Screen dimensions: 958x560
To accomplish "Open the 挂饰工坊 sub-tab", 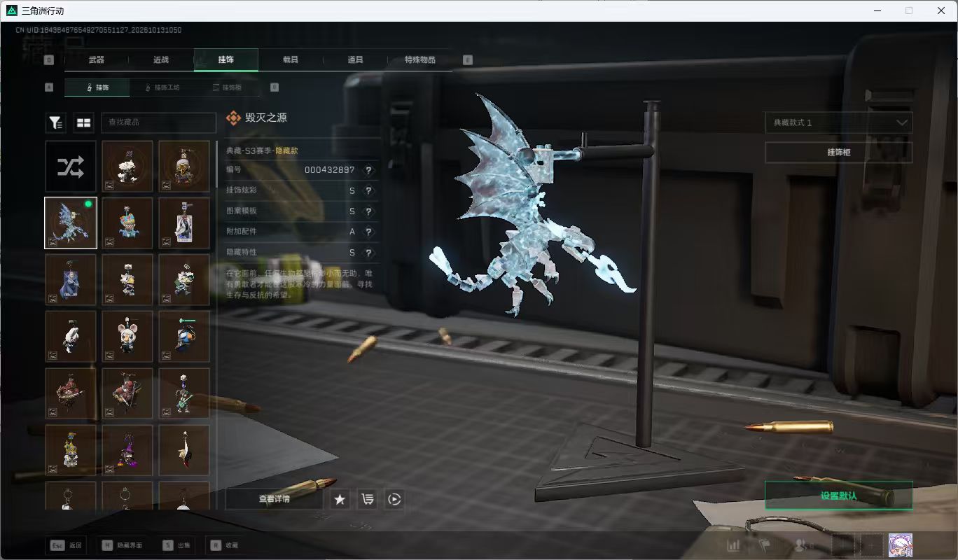I will [161, 87].
